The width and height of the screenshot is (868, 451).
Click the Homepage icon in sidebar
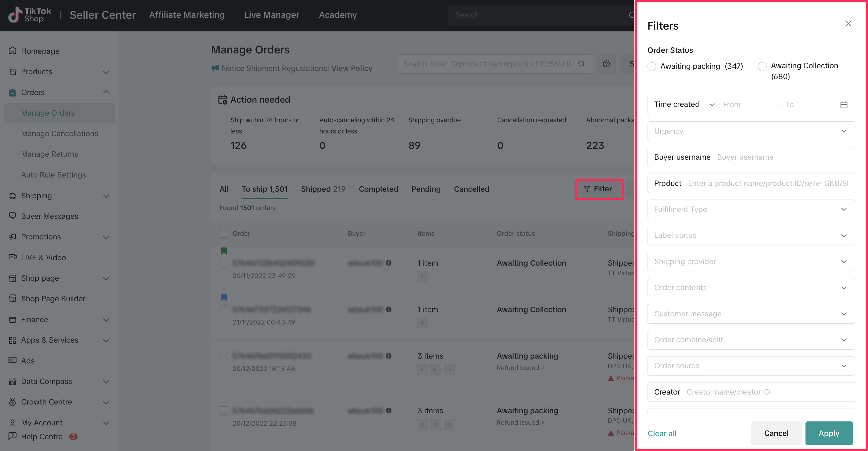(x=12, y=50)
